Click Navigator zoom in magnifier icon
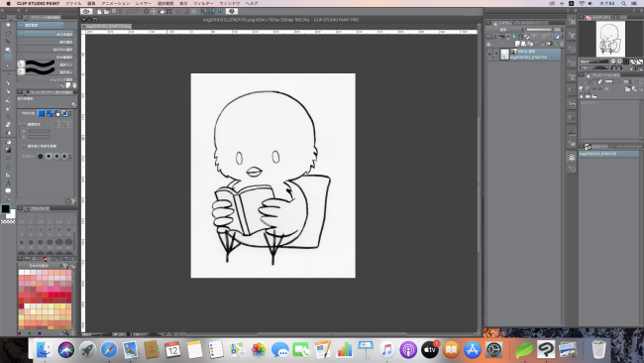644x363 pixels. [619, 61]
